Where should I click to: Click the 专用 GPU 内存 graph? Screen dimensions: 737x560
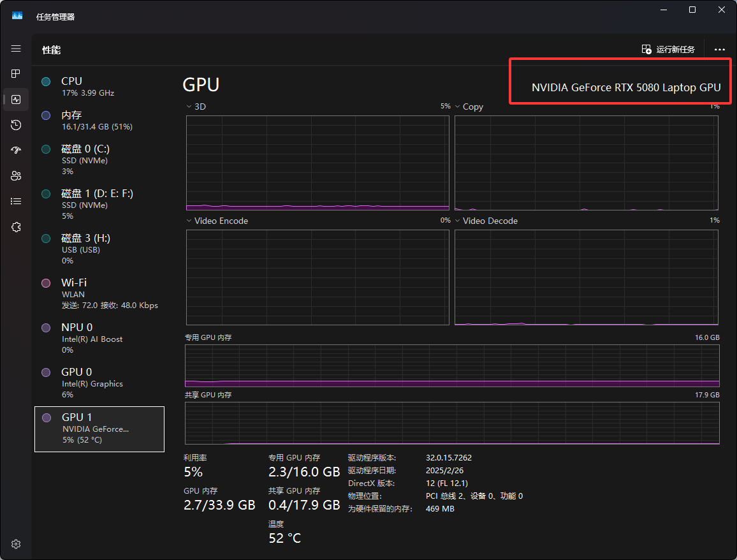coord(452,366)
